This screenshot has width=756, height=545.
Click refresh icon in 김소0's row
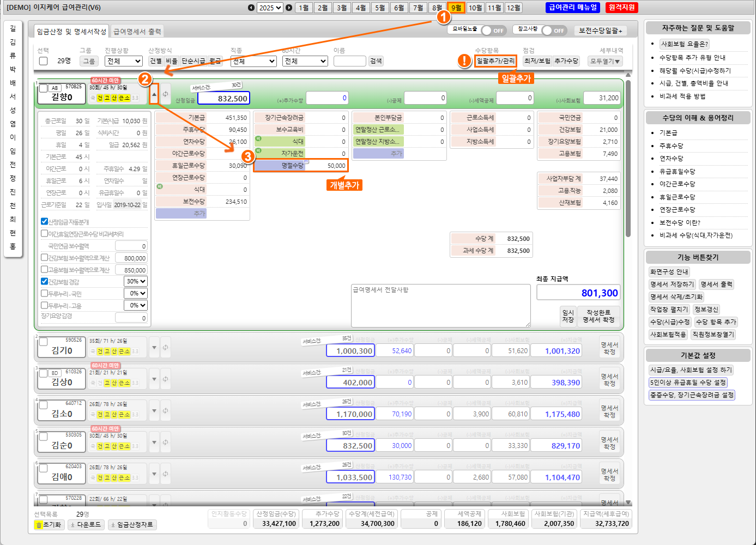(165, 410)
